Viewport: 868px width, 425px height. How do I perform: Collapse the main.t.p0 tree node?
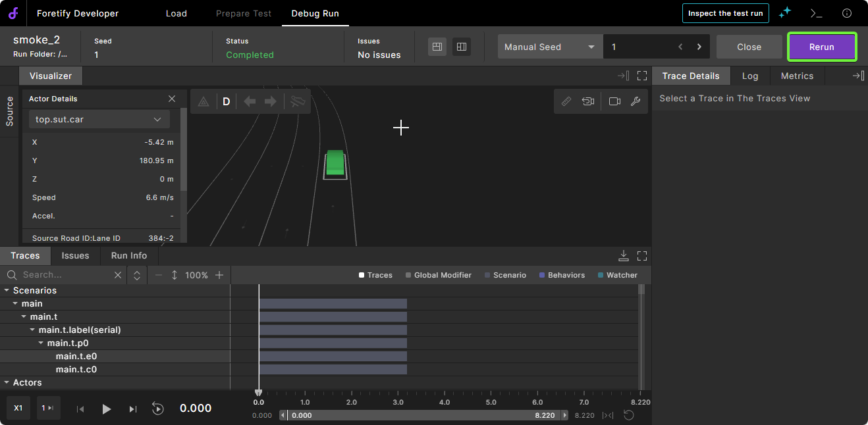tap(41, 343)
